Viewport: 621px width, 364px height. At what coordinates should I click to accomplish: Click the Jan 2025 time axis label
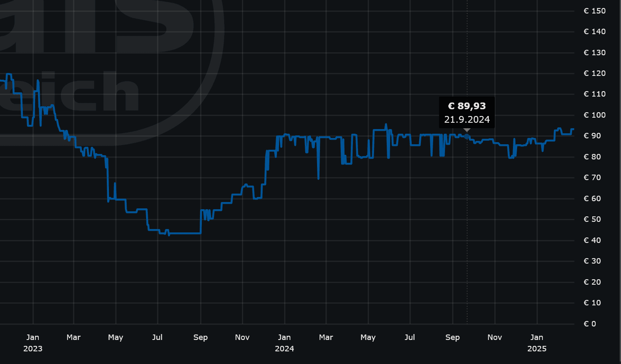point(537,343)
